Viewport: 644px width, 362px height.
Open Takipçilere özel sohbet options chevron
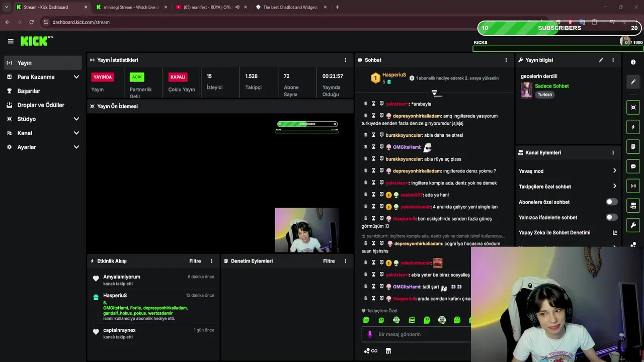(614, 187)
